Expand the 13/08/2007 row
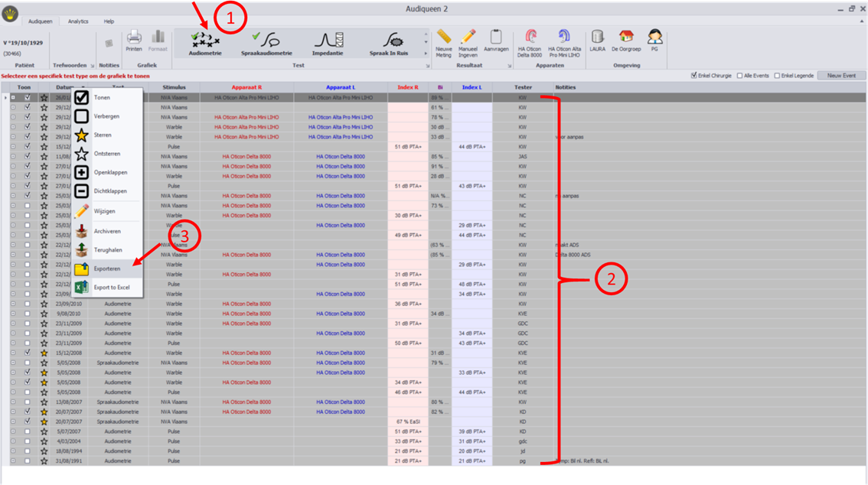The image size is (868, 485). pos(13,402)
